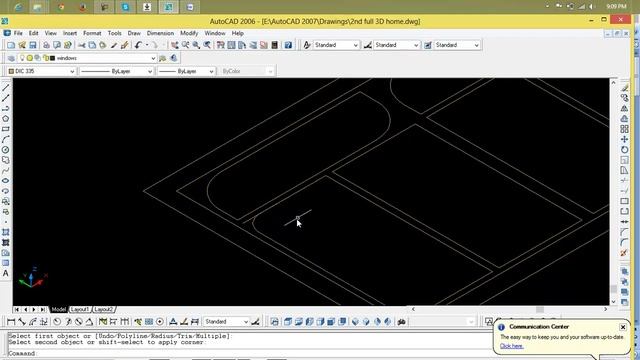
Task: Select the Explode tool in Modify toolbar
Action: pos(624,253)
